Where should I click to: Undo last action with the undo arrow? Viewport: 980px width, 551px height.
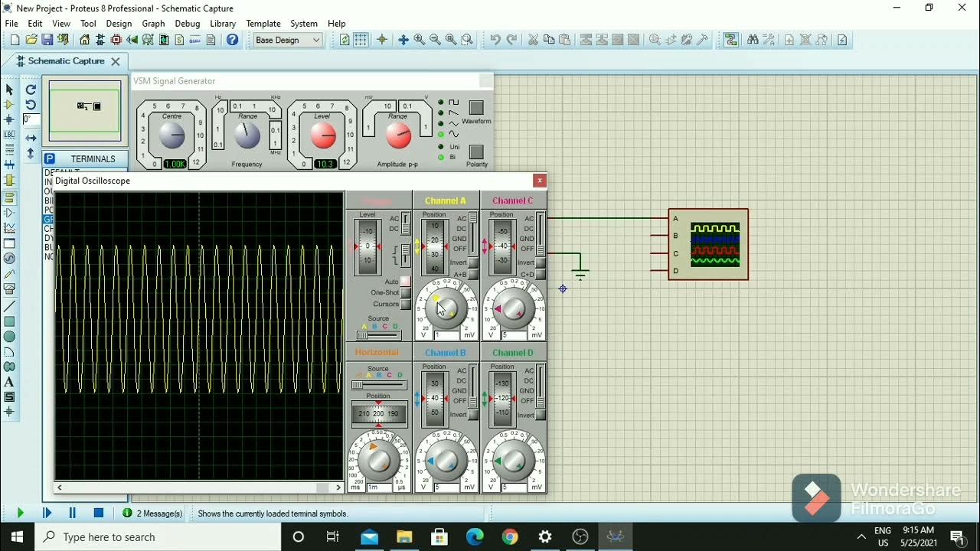click(495, 40)
